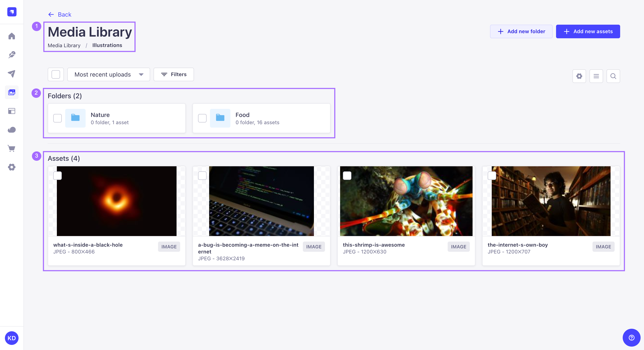Screen dimensions: 644x350
Task: Open Settings via the gear icon
Action: click(x=11, y=167)
